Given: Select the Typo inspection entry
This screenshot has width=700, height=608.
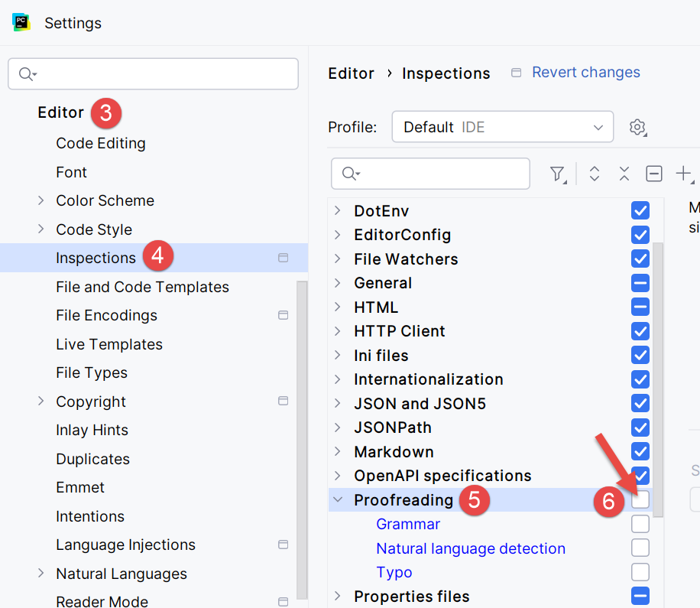Looking at the screenshot, I should point(394,572).
